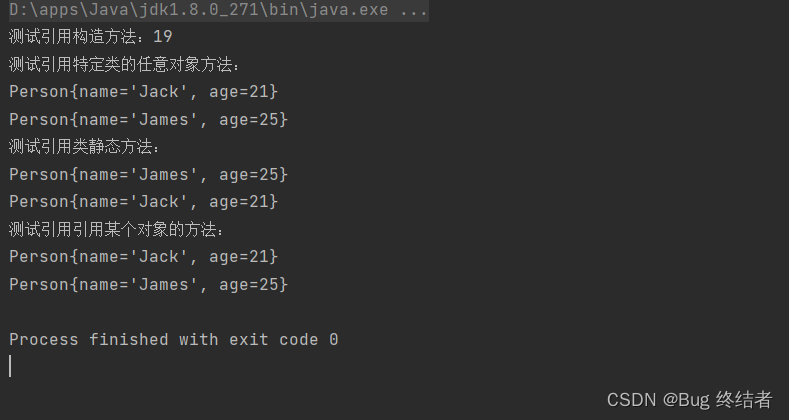Image resolution: width=789 pixels, height=420 pixels.
Task: Click the James line under 特定类的任意对象方法
Action: pyautogui.click(x=148, y=120)
